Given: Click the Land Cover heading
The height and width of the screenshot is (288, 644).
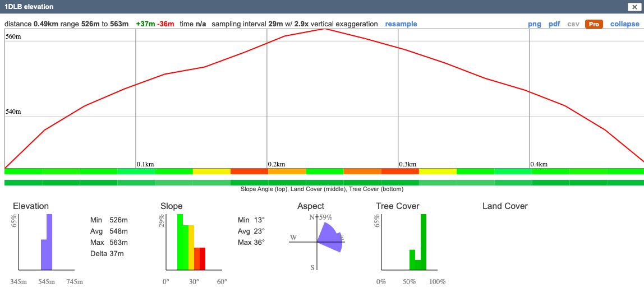Looking at the screenshot, I should [x=505, y=206].
